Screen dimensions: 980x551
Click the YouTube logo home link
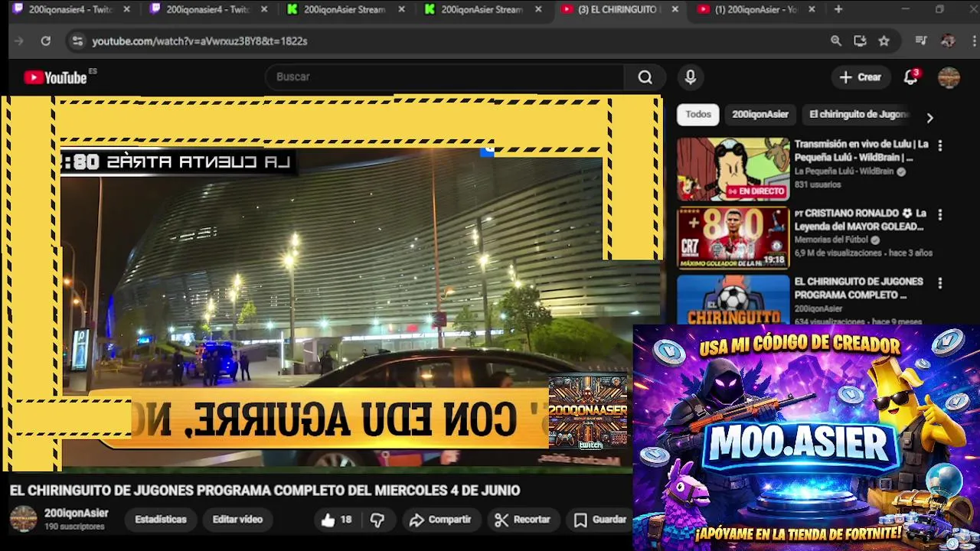(55, 77)
